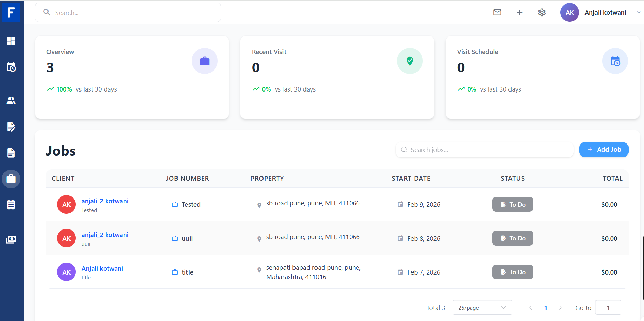The height and width of the screenshot is (321, 644).
Task: Click the PROPERTY column header
Action: [267, 179]
